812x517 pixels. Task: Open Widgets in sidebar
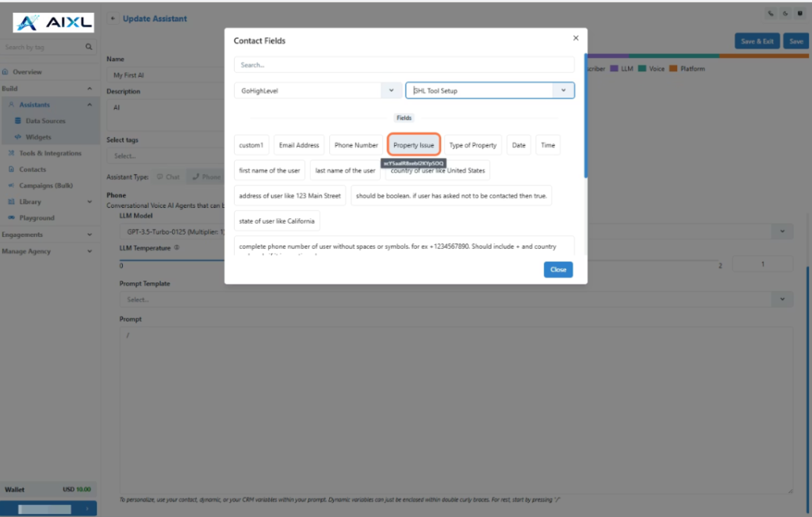[38, 137]
